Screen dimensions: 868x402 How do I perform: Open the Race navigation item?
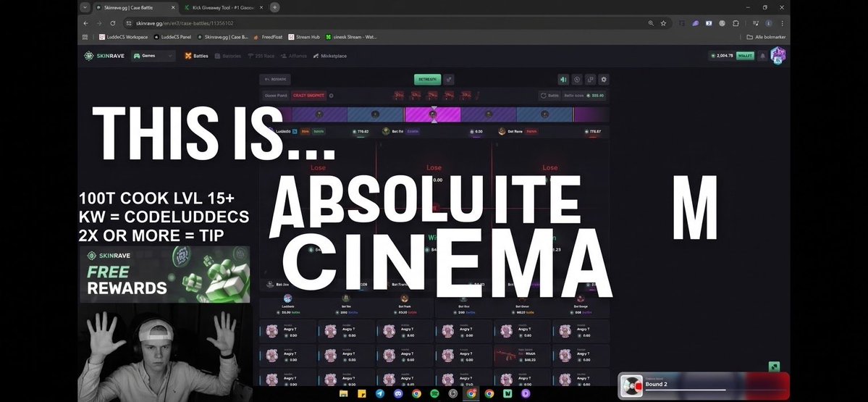pyautogui.click(x=261, y=56)
